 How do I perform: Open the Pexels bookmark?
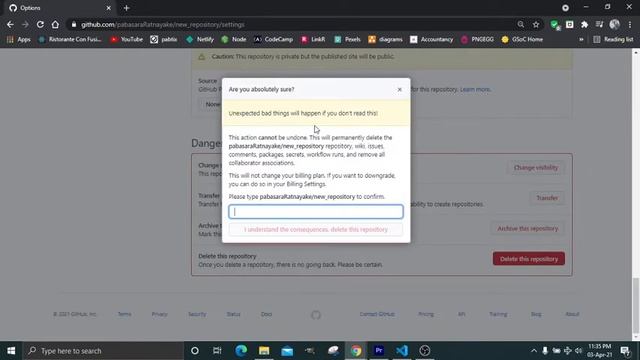pyautogui.click(x=347, y=40)
